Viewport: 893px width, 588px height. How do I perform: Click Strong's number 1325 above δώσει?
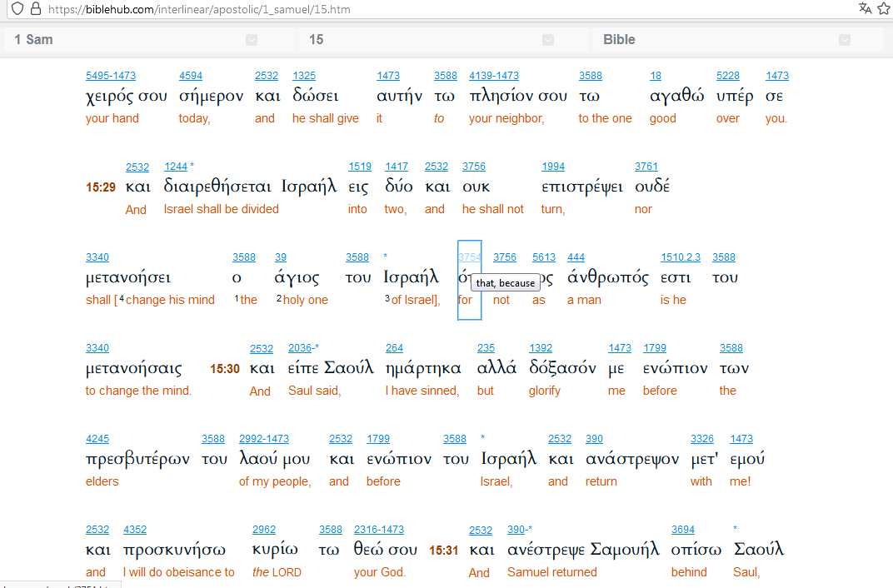pos(304,76)
